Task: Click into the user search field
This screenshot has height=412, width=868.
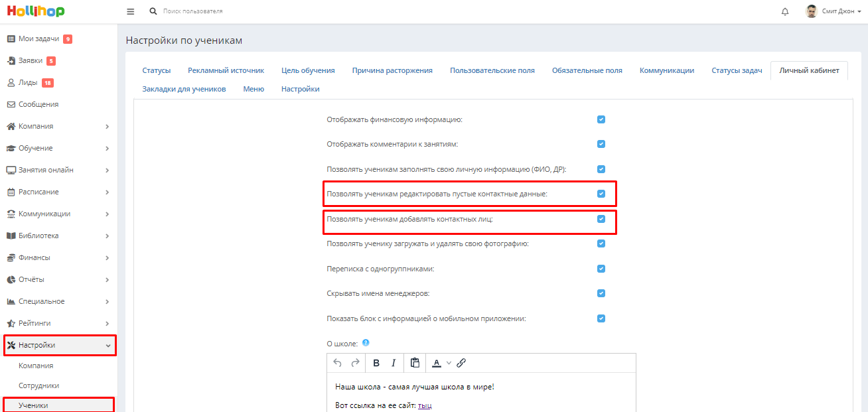Action: [x=193, y=11]
